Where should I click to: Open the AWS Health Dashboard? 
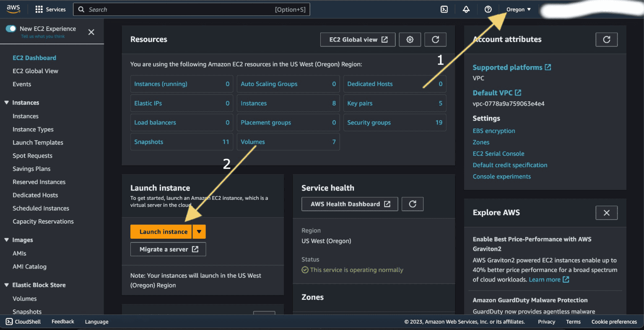click(x=349, y=204)
